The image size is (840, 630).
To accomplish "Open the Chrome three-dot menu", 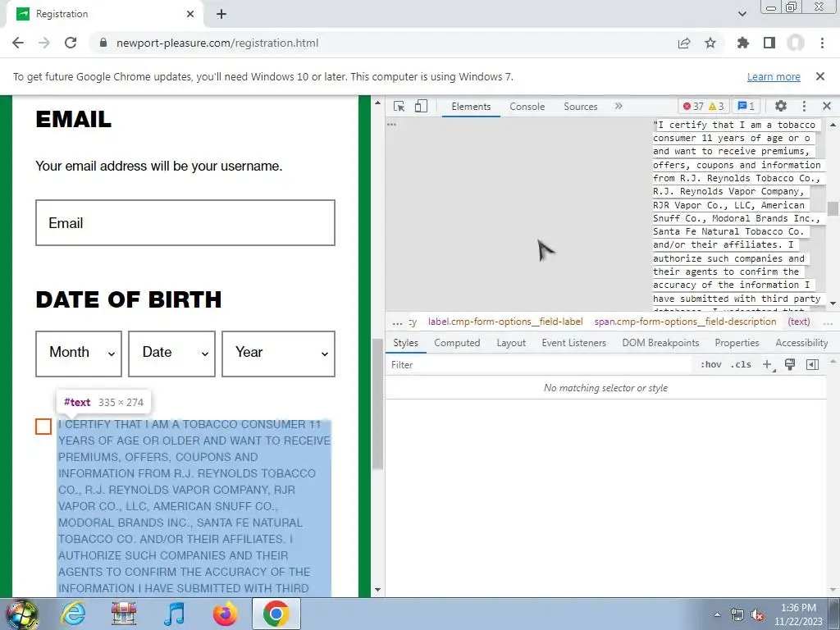I will coord(822,43).
